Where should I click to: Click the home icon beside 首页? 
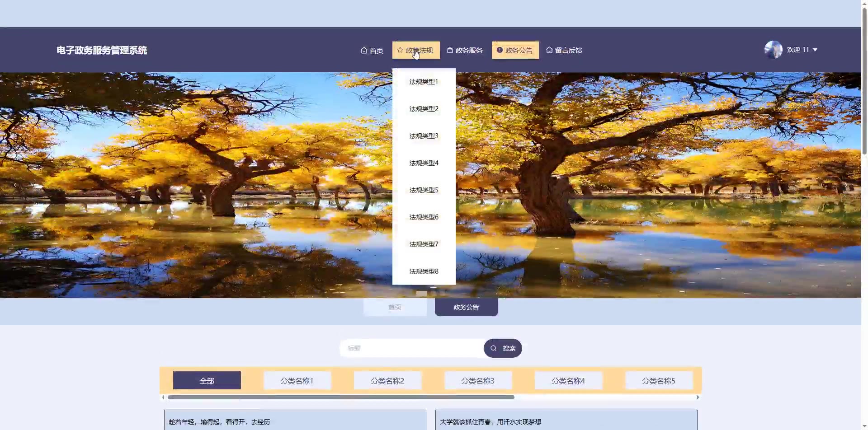364,50
